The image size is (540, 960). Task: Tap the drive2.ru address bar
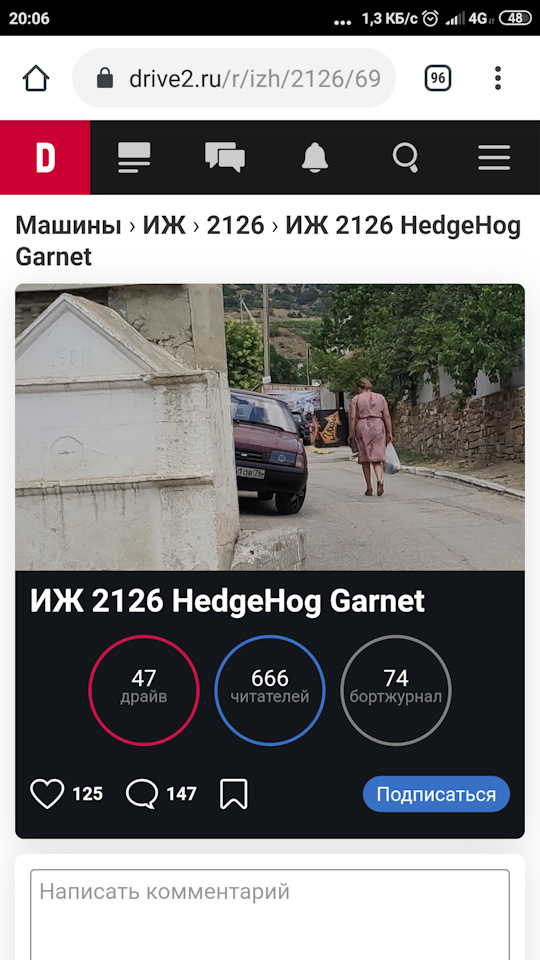point(234,78)
